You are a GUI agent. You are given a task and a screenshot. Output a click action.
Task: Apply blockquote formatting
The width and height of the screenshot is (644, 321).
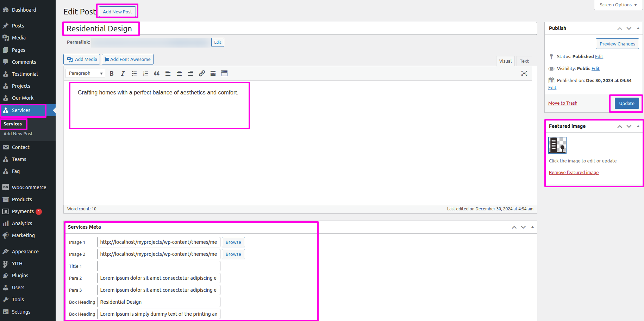point(157,73)
